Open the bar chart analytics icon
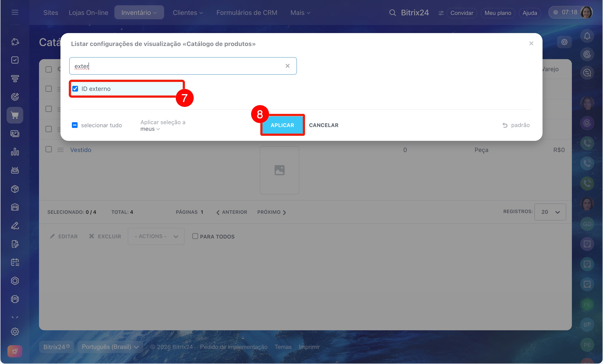The height and width of the screenshot is (364, 603). pyautogui.click(x=15, y=152)
